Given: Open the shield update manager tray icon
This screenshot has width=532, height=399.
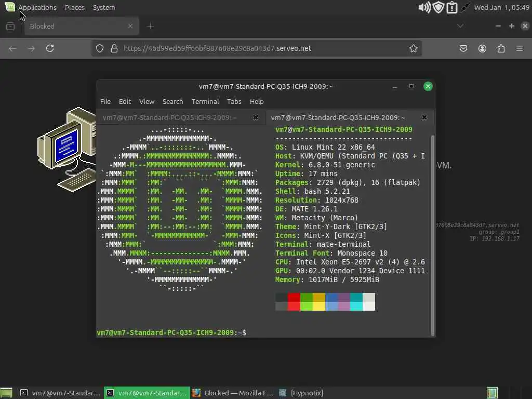Looking at the screenshot, I should point(438,7).
